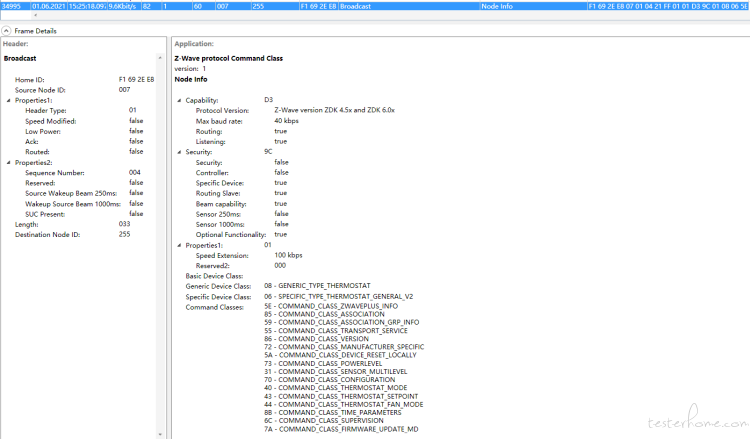The image size is (750, 439).
Task: Select the Length row
Action: pyautogui.click(x=72, y=224)
